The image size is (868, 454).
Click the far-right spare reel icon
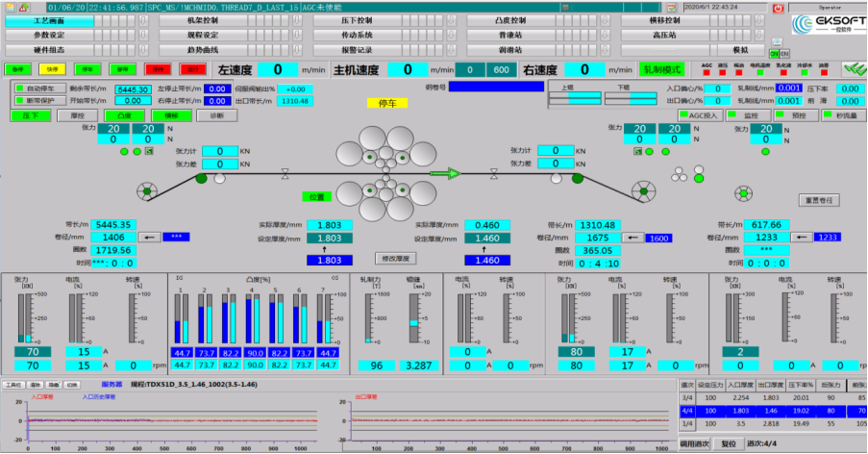point(743,193)
